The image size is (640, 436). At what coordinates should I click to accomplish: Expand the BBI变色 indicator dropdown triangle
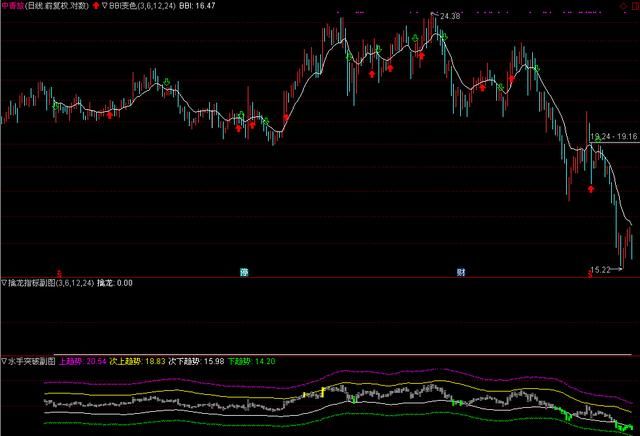[105, 6]
